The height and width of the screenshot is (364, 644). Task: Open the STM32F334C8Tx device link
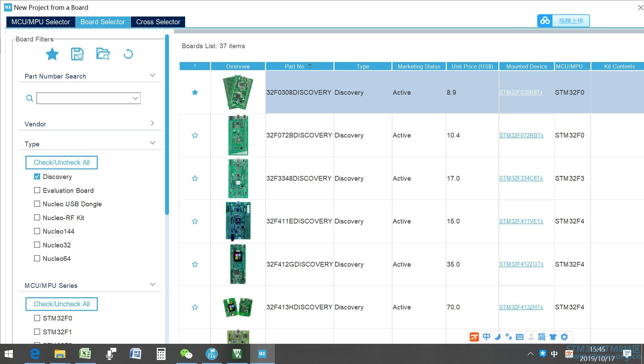pyautogui.click(x=521, y=178)
